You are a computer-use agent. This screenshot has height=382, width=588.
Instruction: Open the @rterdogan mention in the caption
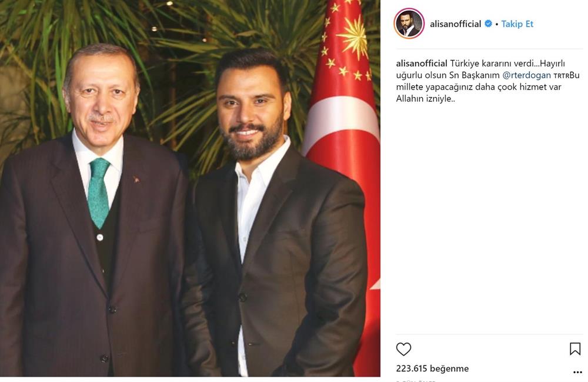click(526, 75)
